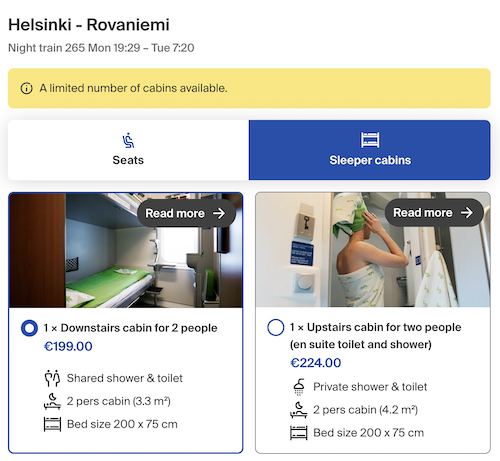
Task: Click the bunk bed icon above Sleeper cabins
Action: click(x=370, y=140)
